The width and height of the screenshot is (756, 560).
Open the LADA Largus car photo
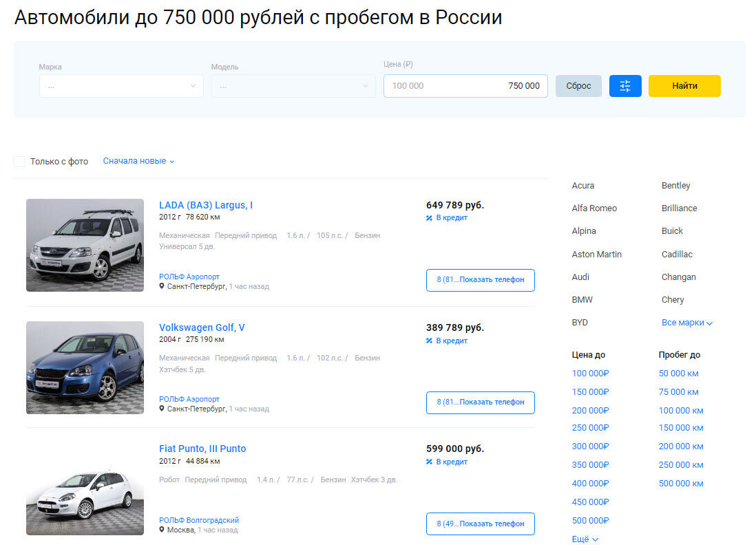[85, 246]
